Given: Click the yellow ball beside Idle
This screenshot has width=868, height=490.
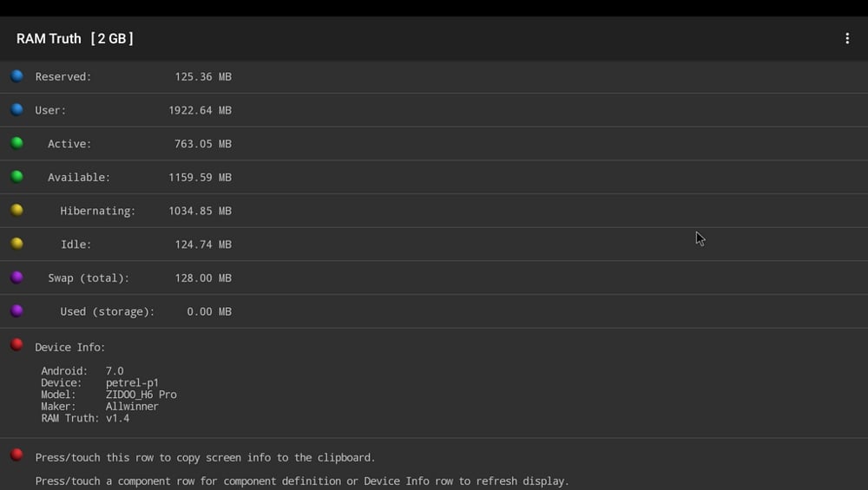Looking at the screenshot, I should [17, 244].
